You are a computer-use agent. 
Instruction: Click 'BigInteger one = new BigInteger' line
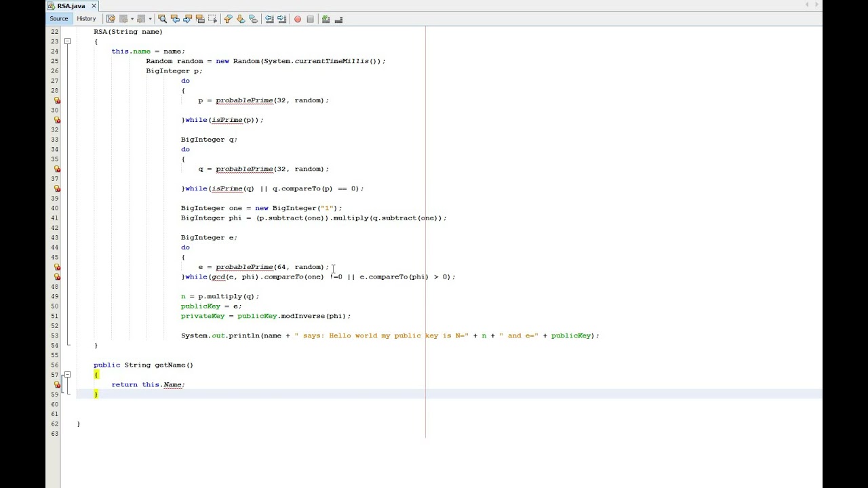(x=262, y=208)
